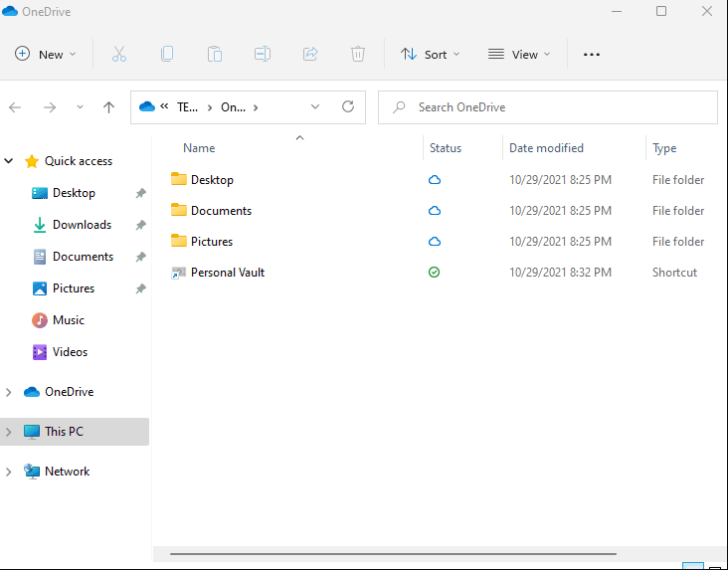Sort files by Date modified column
The image size is (728, 570).
tap(546, 148)
